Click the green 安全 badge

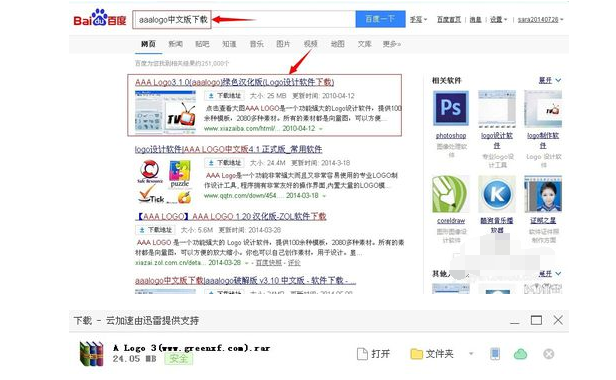[179, 359]
